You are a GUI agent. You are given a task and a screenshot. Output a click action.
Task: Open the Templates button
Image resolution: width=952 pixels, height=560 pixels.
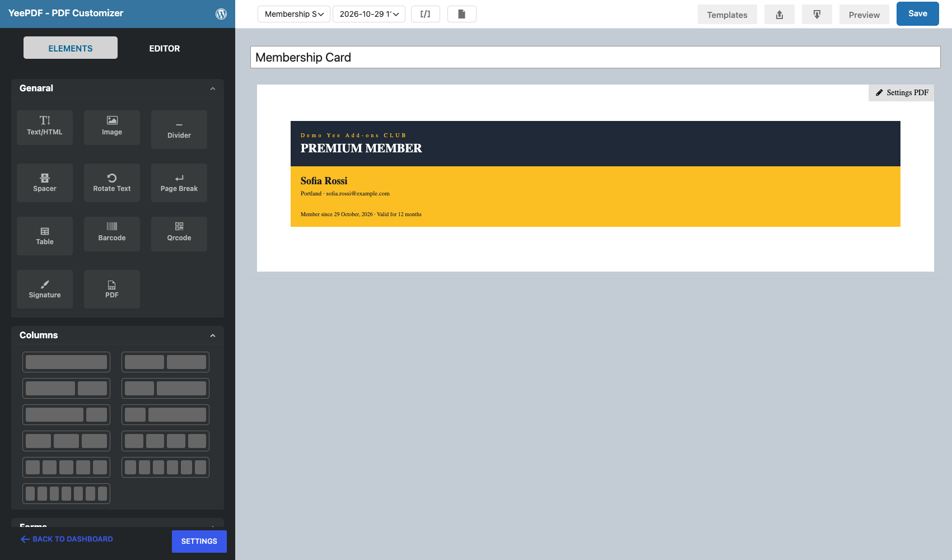tap(727, 15)
